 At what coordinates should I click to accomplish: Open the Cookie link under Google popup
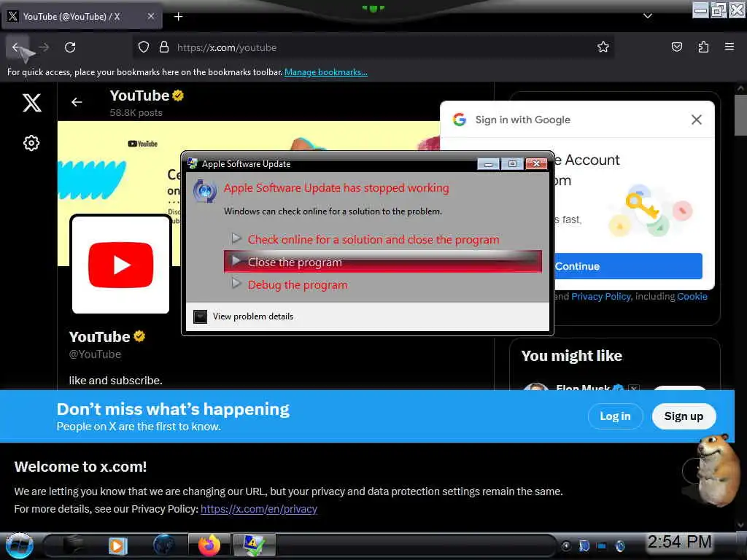692,296
